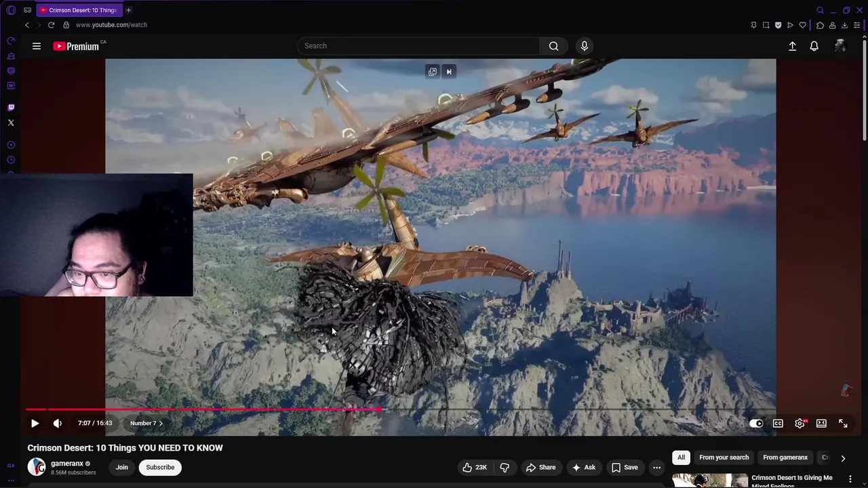Open X (Twitter) panel in sidebar
Viewport: 868px width, 488px height.
pyautogui.click(x=11, y=123)
